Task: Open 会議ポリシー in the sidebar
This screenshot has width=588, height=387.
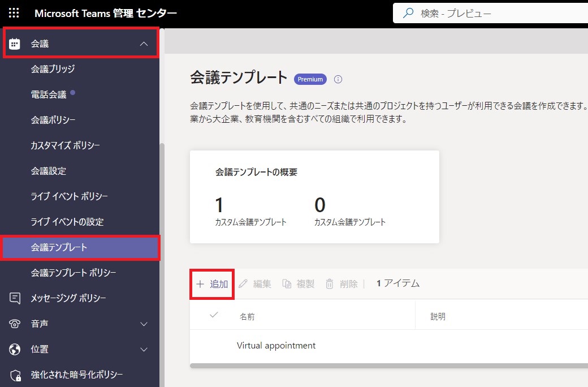Action: click(x=53, y=120)
